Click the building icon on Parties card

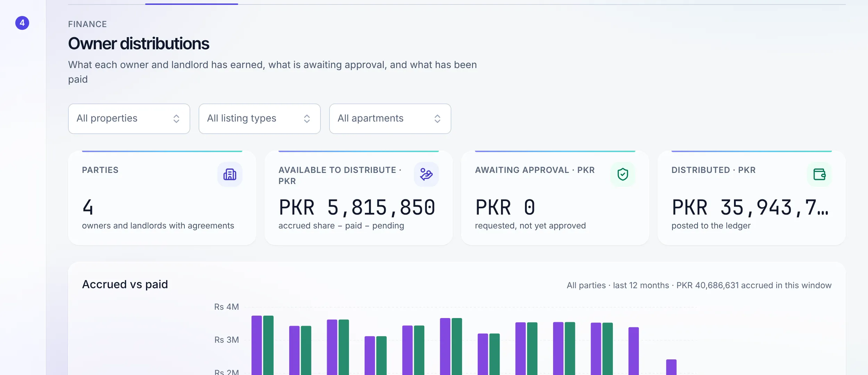230,174
